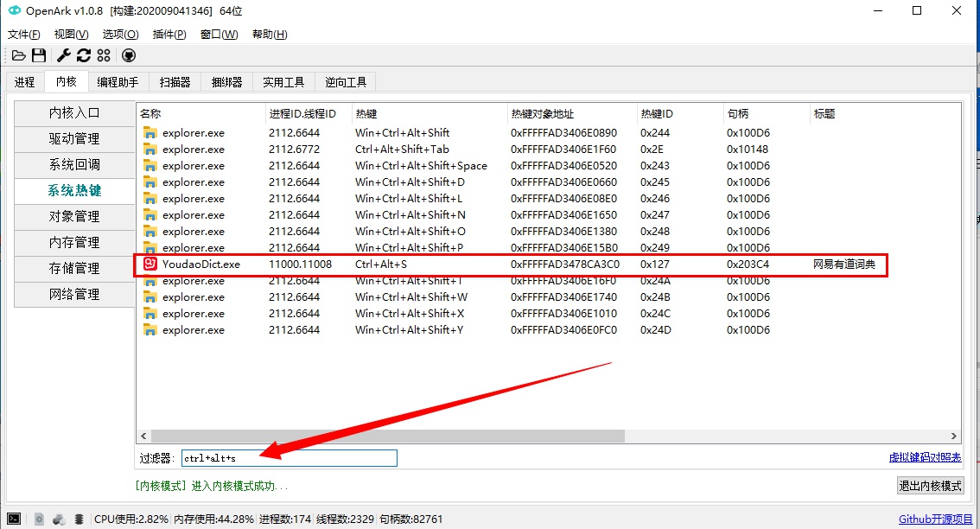The image size is (980, 529).
Task: Click the stack icon in the status bar
Action: coord(79,519)
